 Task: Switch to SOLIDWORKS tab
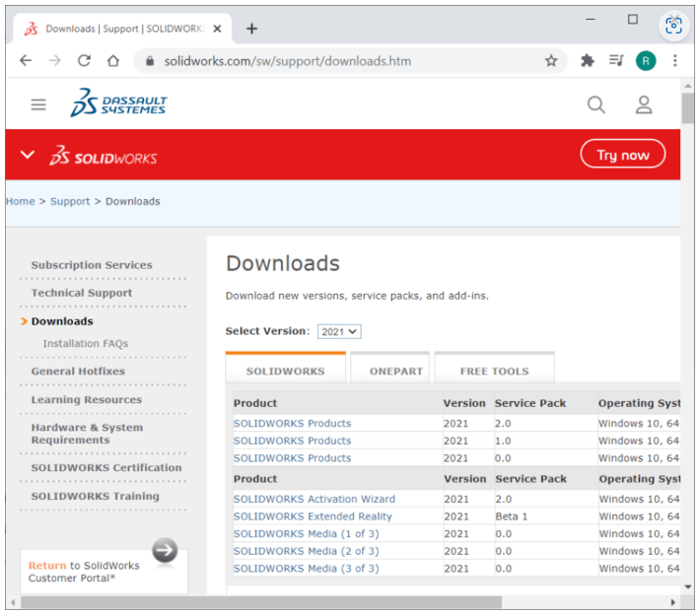pos(286,369)
